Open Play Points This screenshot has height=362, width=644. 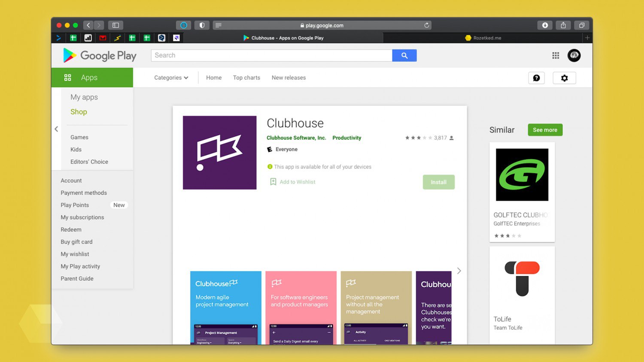pyautogui.click(x=75, y=205)
